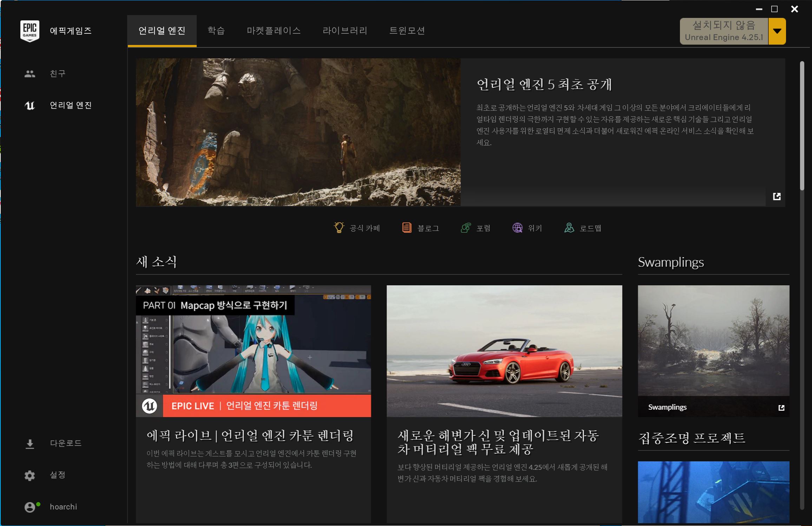Click the Unreal Engine 4.25.1 not-installed button

[724, 31]
